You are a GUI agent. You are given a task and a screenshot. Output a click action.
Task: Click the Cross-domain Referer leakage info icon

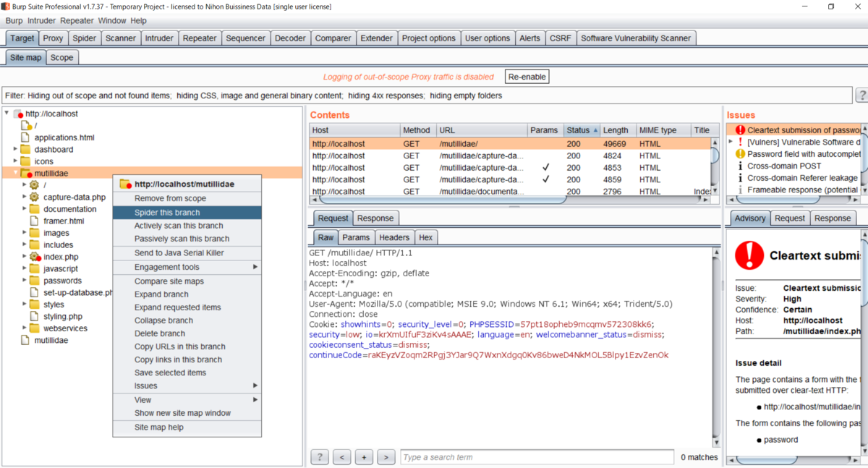(740, 178)
